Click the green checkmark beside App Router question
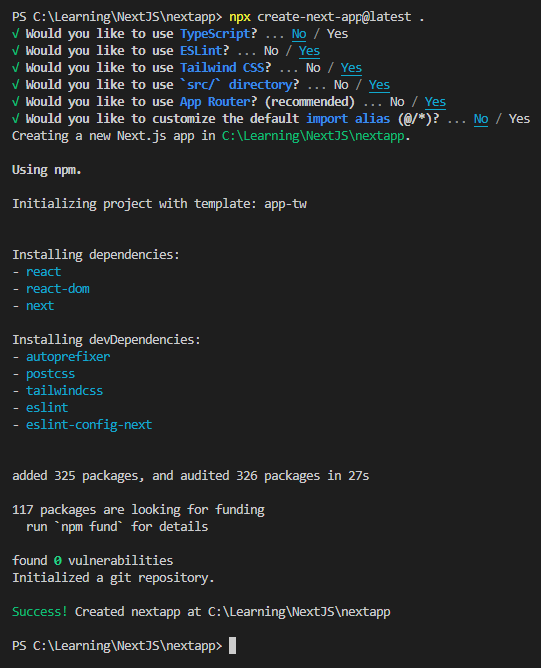The image size is (541, 668). click(x=16, y=102)
